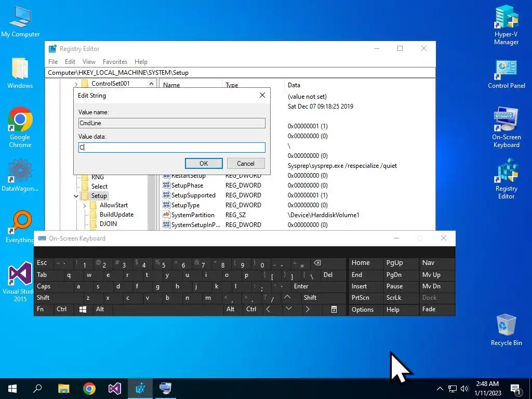Screen dimensions: 532x399
Task: Open the Favorites menu in Registry Editor
Action: click(x=115, y=62)
